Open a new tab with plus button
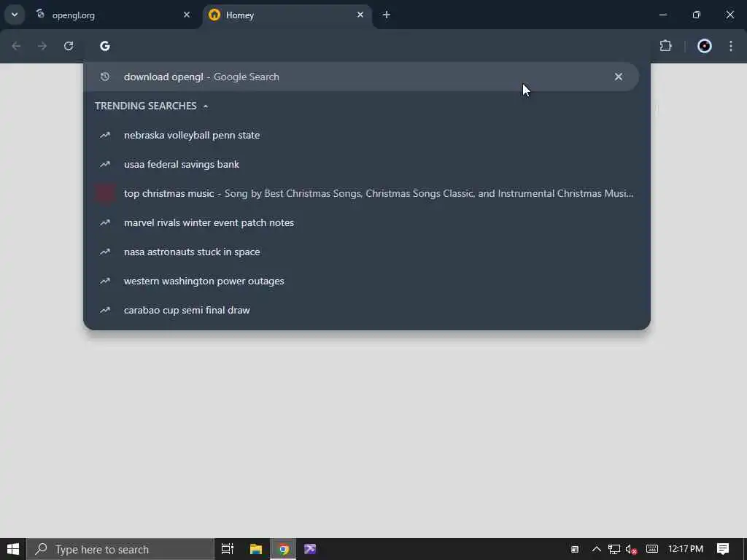 pyautogui.click(x=387, y=15)
